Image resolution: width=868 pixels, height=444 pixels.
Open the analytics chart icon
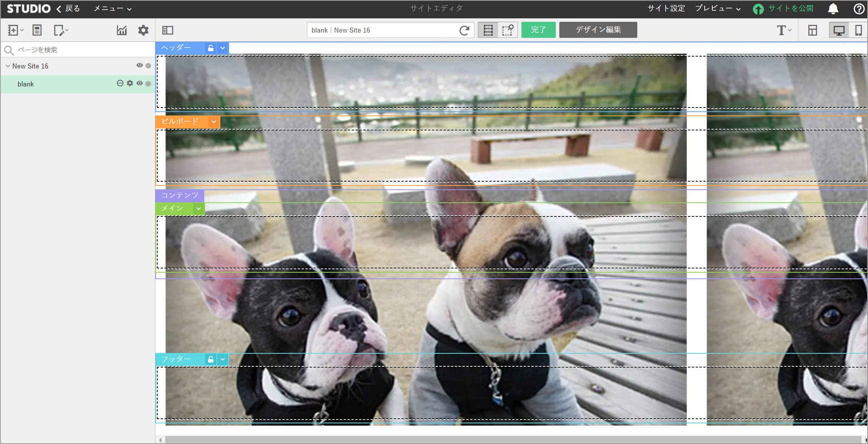(x=122, y=30)
